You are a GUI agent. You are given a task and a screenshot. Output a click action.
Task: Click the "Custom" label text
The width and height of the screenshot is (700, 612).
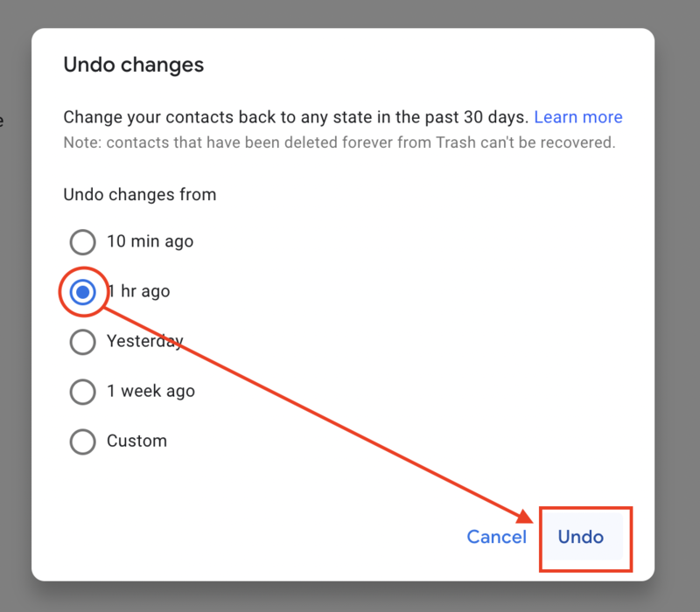(x=136, y=442)
